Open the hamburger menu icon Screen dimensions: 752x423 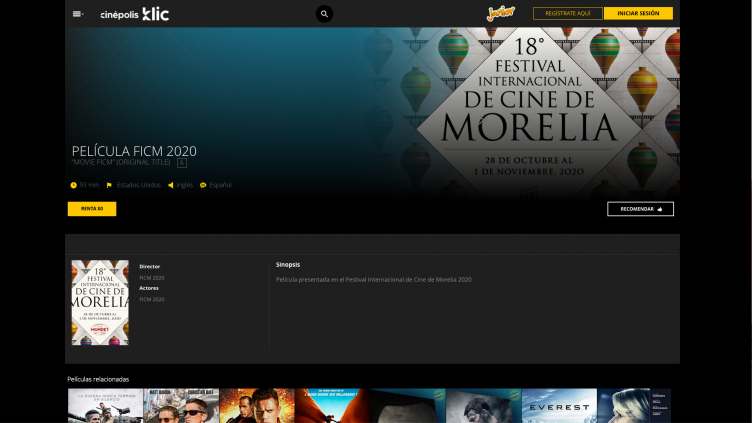pyautogui.click(x=78, y=14)
